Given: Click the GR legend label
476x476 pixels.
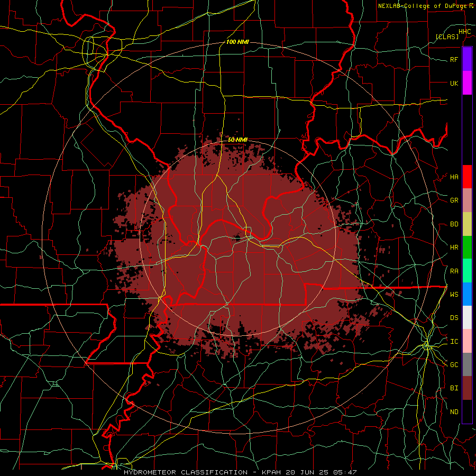Looking at the screenshot, I should click(x=454, y=200).
